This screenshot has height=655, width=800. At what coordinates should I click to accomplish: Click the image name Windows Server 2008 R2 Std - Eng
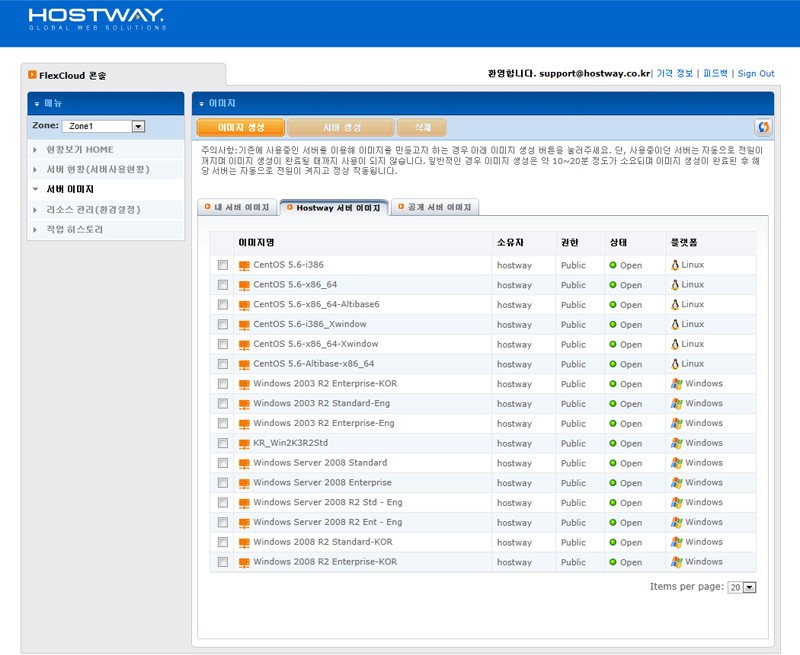328,502
